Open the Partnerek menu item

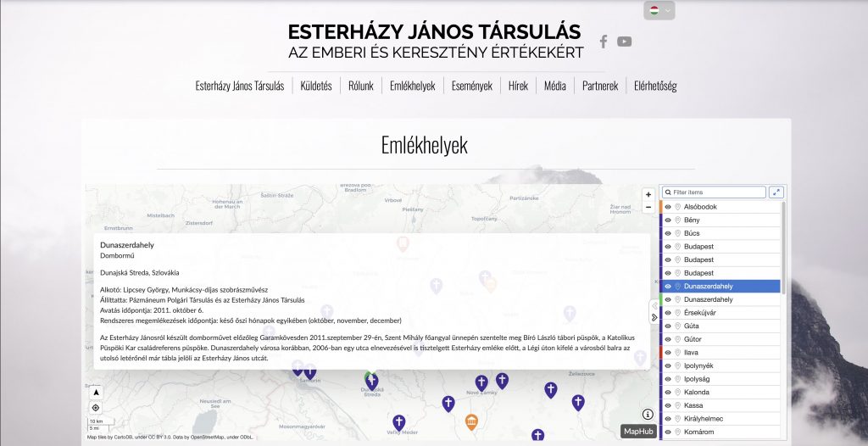[x=600, y=86]
